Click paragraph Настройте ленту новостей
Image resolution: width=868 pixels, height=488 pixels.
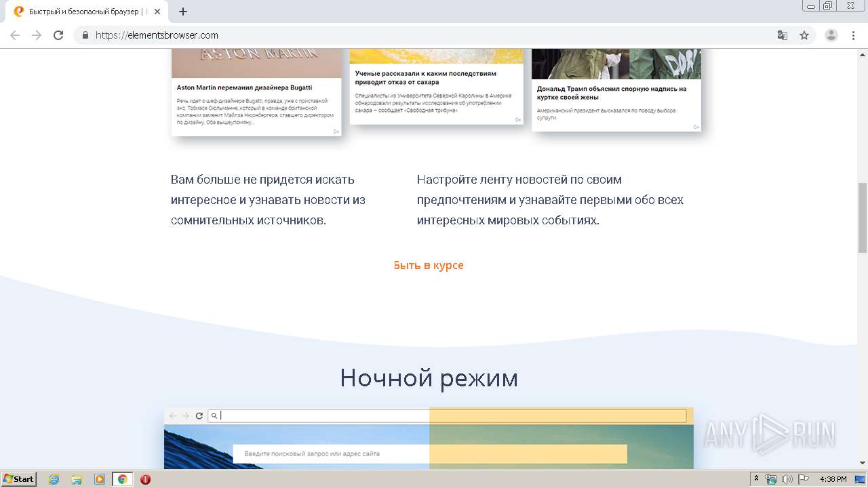(550, 200)
